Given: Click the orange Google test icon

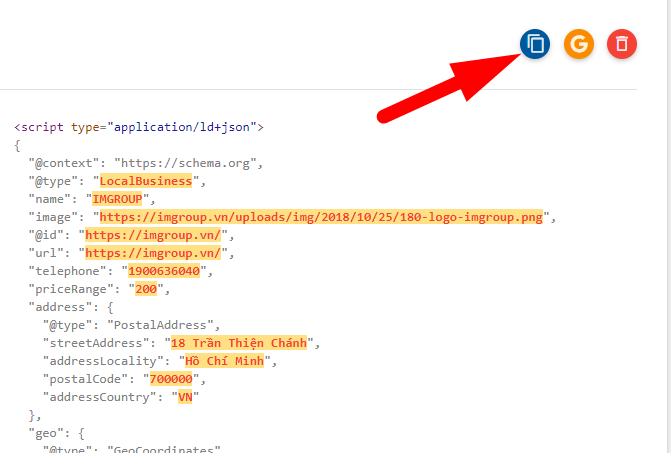Looking at the screenshot, I should (578, 44).
